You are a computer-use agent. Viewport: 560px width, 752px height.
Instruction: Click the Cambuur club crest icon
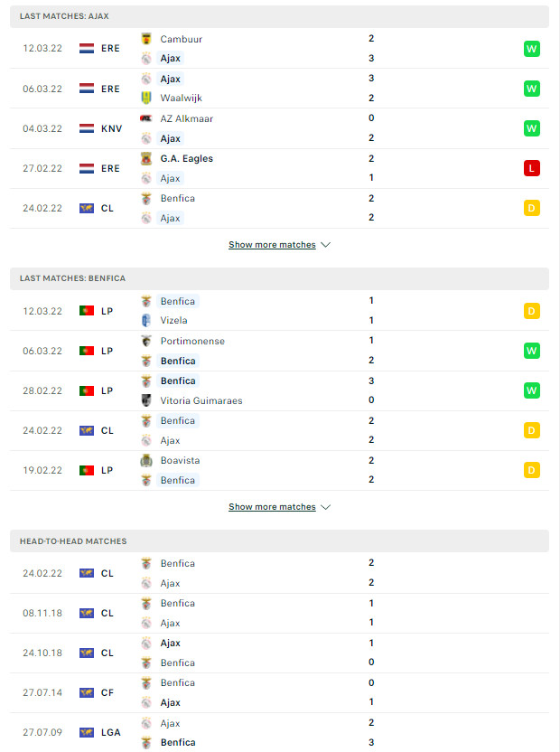pyautogui.click(x=146, y=39)
